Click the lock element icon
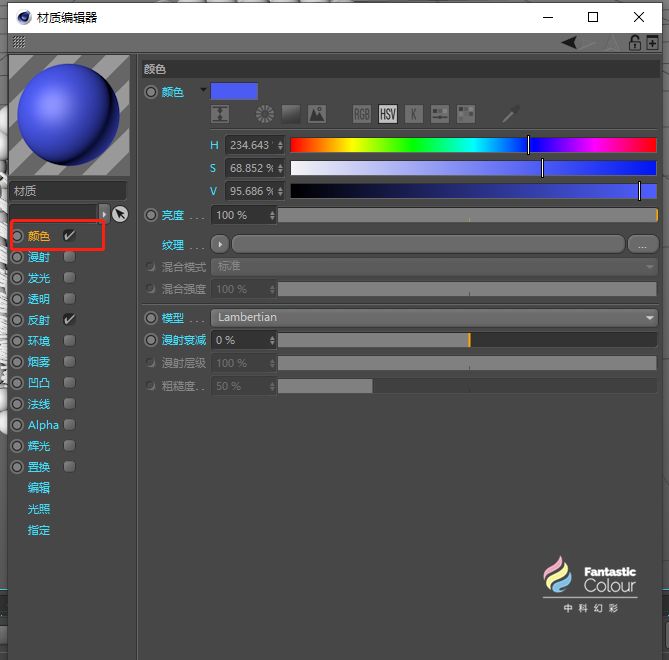This screenshot has width=669, height=660. point(635,43)
